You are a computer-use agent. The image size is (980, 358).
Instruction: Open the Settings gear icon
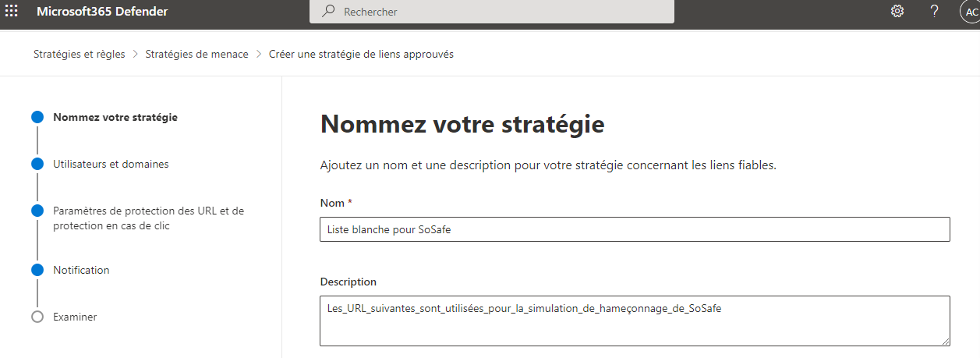897,12
